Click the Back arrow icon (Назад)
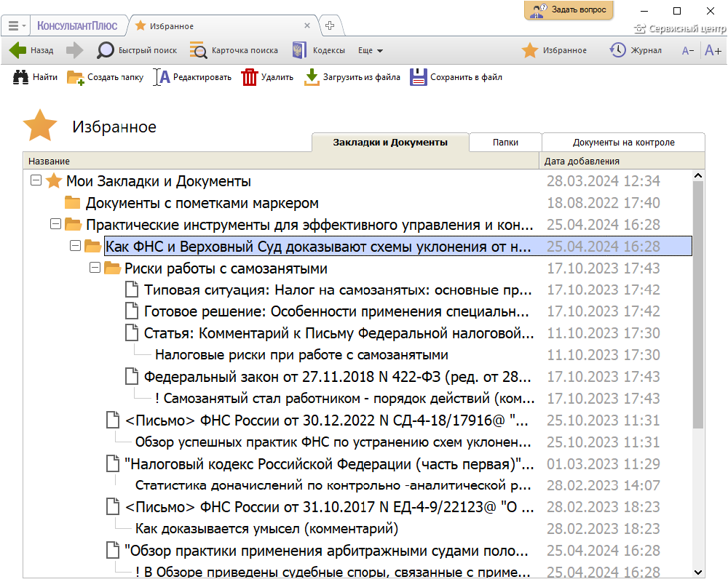 [x=17, y=51]
